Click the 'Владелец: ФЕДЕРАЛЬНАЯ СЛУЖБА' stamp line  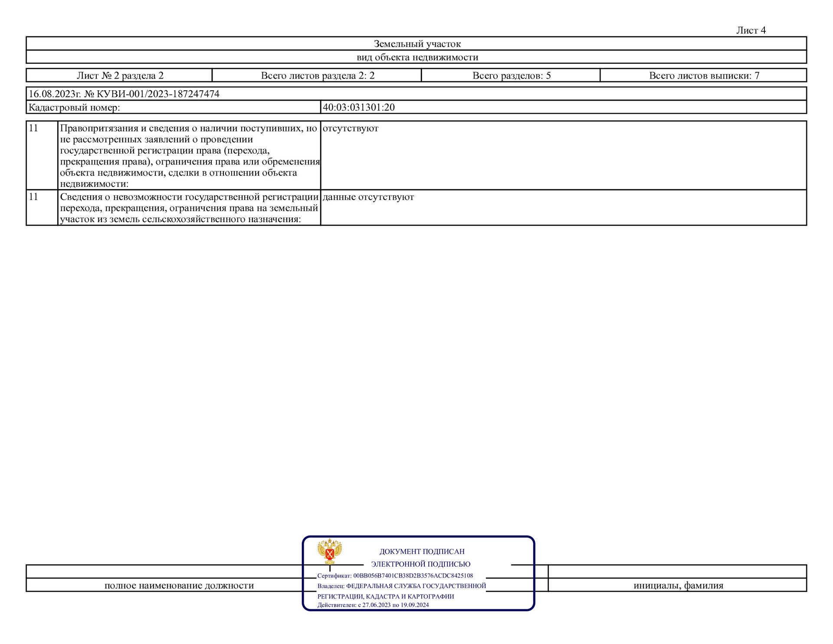tap(401, 586)
